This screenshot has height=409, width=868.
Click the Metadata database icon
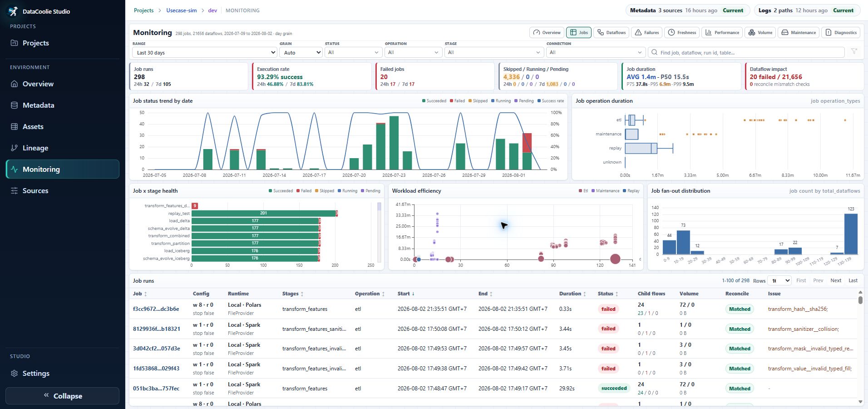[14, 105]
